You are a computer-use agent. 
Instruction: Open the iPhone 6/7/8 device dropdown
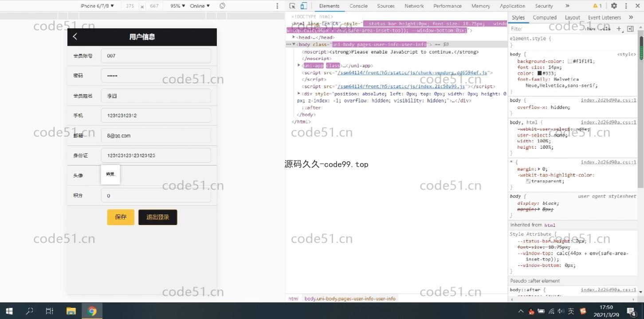coord(97,6)
